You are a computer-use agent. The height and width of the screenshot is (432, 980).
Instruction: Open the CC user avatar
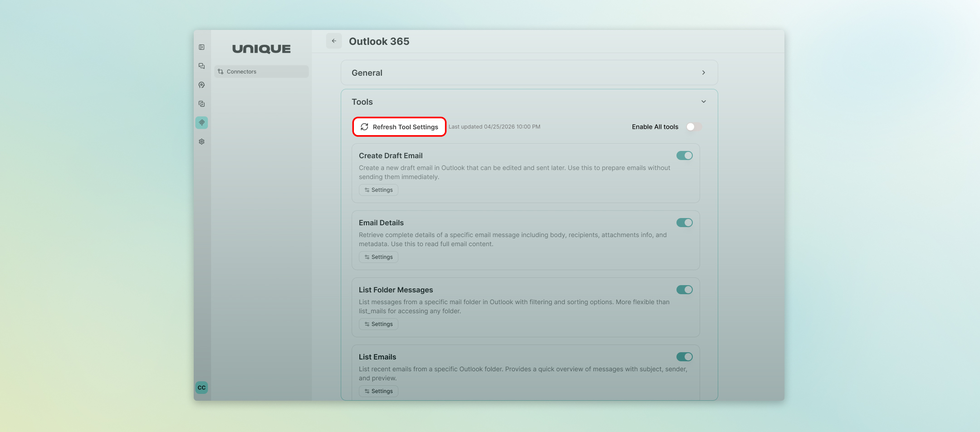tap(201, 388)
